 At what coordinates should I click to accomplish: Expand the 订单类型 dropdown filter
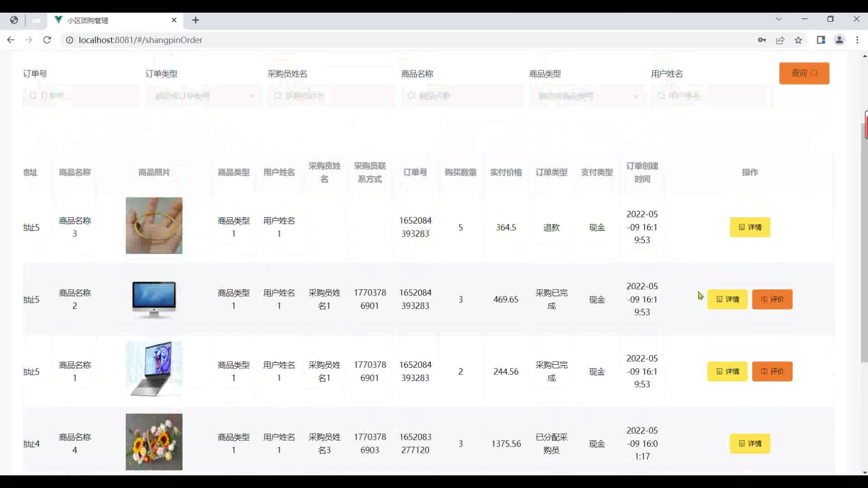203,96
